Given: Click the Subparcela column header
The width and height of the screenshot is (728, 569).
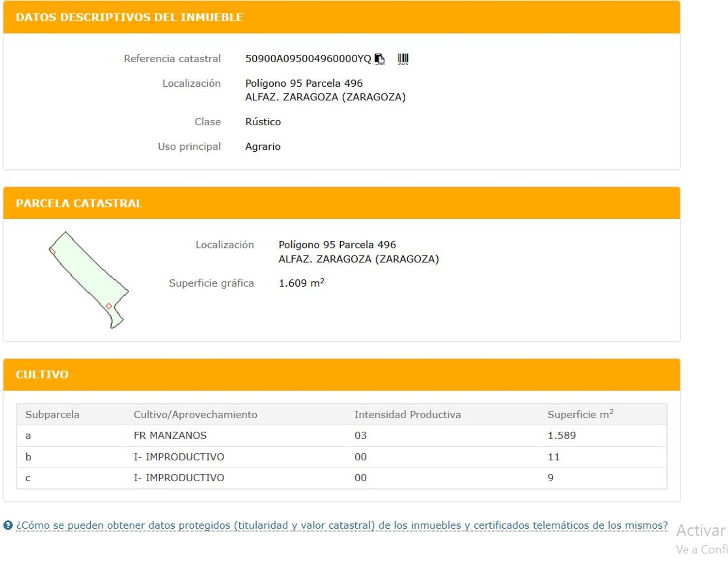Looking at the screenshot, I should (52, 415).
